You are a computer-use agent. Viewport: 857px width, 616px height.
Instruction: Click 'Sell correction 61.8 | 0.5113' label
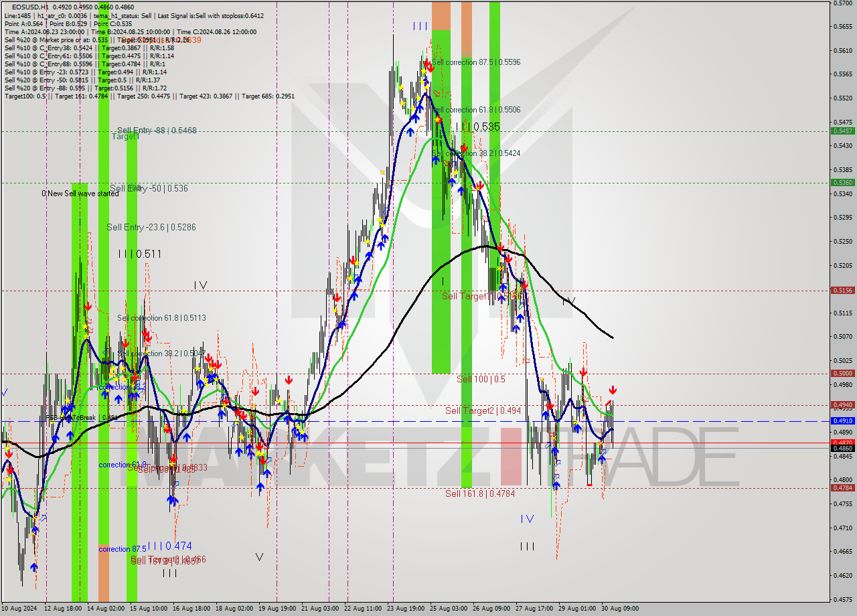(x=161, y=318)
